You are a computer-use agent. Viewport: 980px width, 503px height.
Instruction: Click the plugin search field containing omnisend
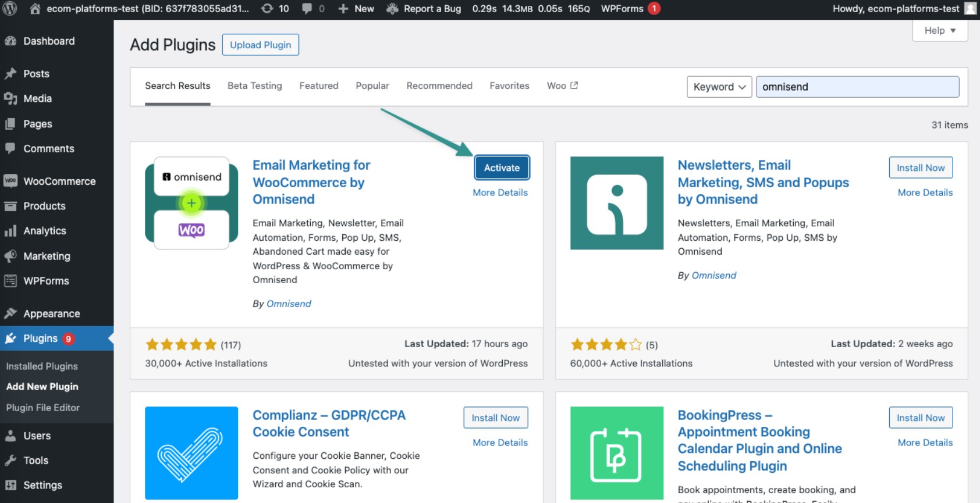pyautogui.click(x=858, y=87)
